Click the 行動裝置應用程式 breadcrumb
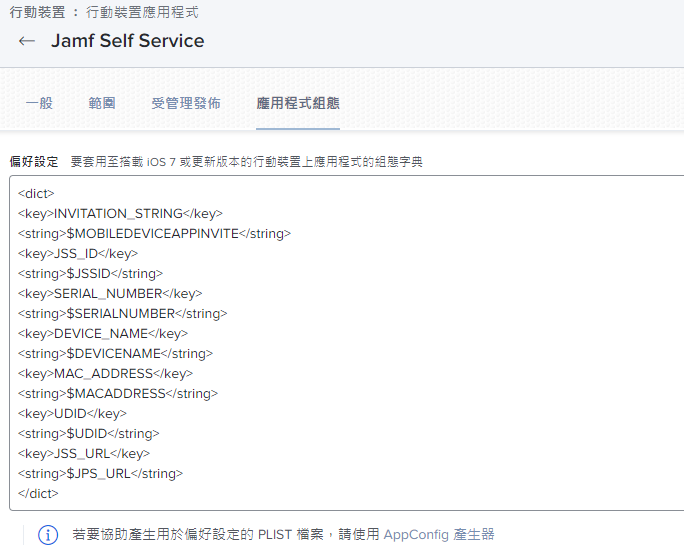Image resolution: width=684 pixels, height=554 pixels. 142,12
